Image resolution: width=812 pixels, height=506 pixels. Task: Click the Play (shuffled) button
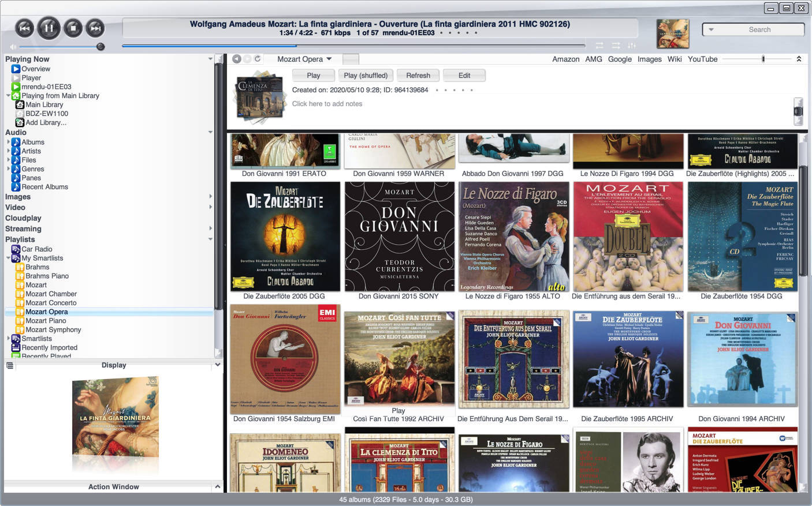(366, 76)
